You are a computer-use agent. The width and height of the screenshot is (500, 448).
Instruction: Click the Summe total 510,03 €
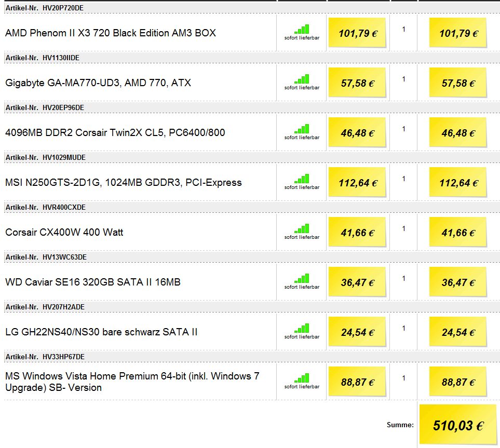click(458, 425)
